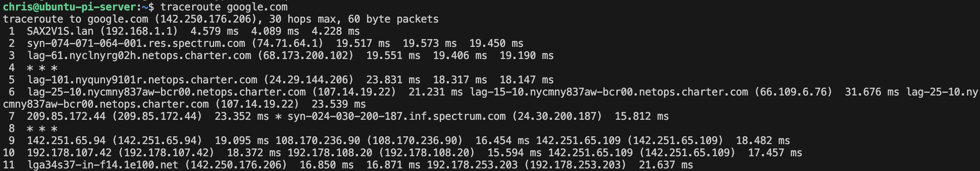980x171 pixels.
Task: Click hop 1 hostname SAX2V1S.lan
Action: [60, 31]
